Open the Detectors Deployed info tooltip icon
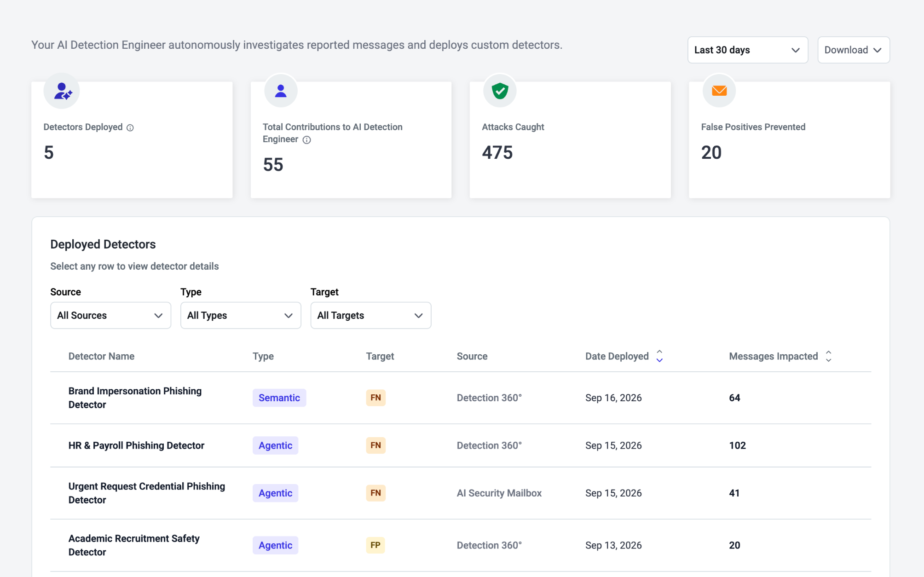 [x=130, y=128]
